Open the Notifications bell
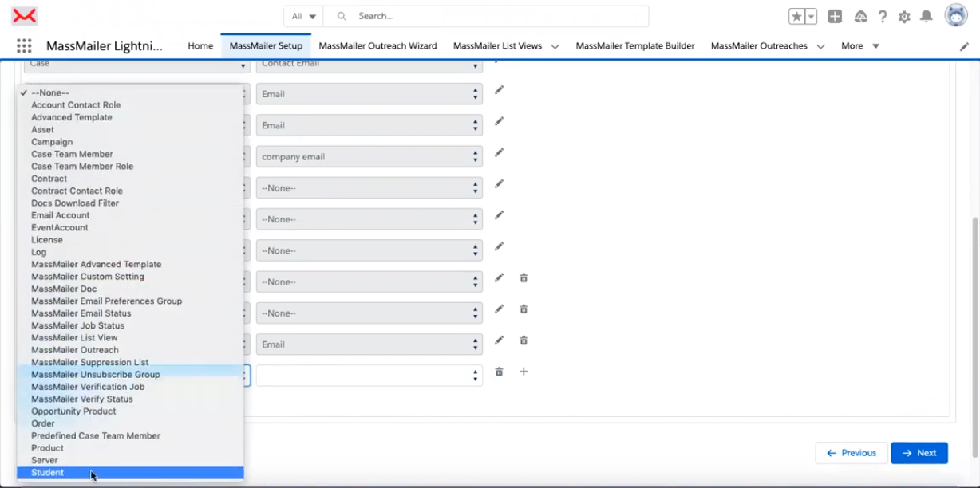The image size is (980, 488). point(927,16)
